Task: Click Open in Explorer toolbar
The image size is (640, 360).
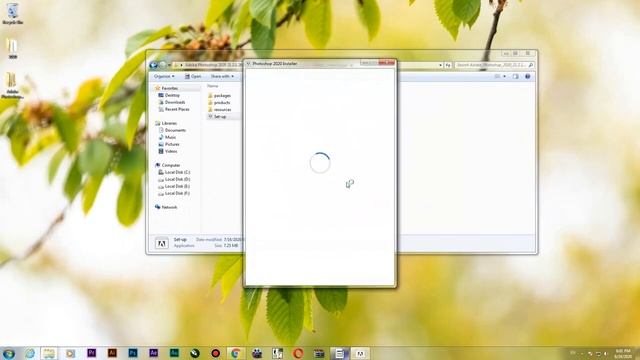Action: (193, 76)
